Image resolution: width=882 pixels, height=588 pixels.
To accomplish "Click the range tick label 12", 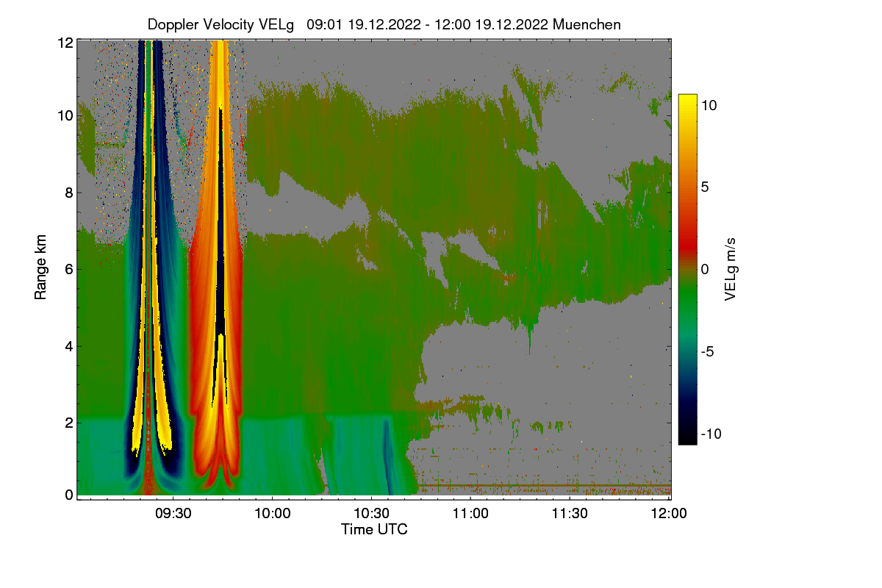I will (x=64, y=43).
